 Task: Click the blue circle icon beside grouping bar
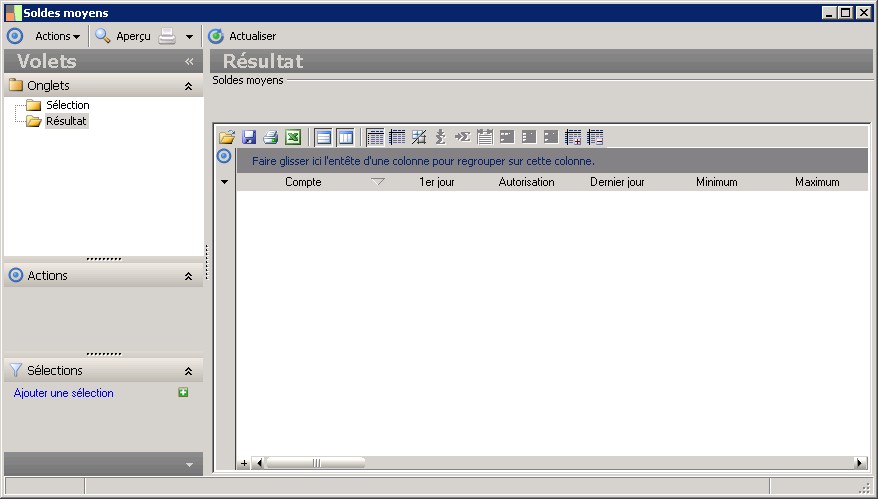click(224, 156)
